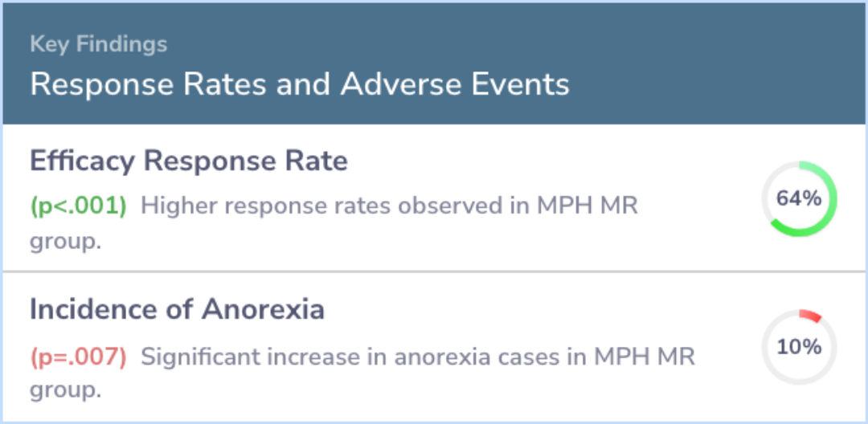
Task: Open the "Efficacy Response Rate" heading
Action: coord(189,161)
